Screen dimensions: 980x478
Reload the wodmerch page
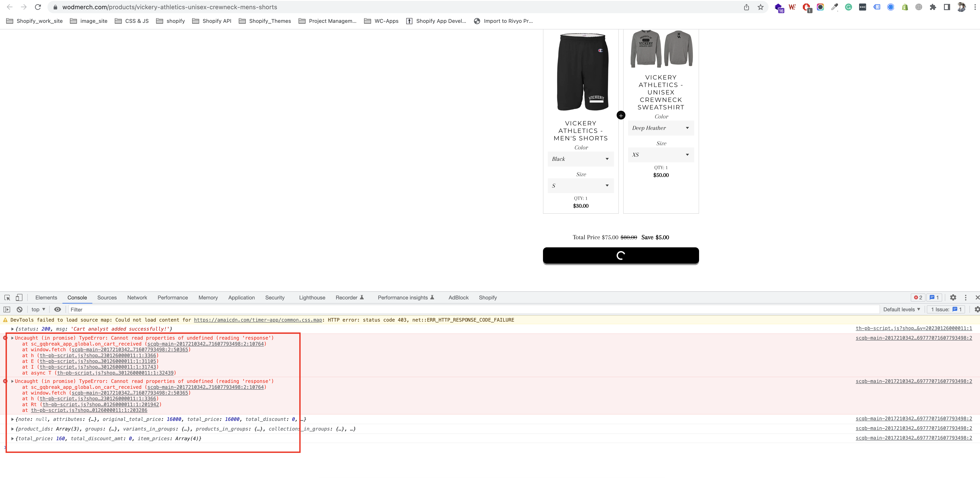pyautogui.click(x=38, y=7)
